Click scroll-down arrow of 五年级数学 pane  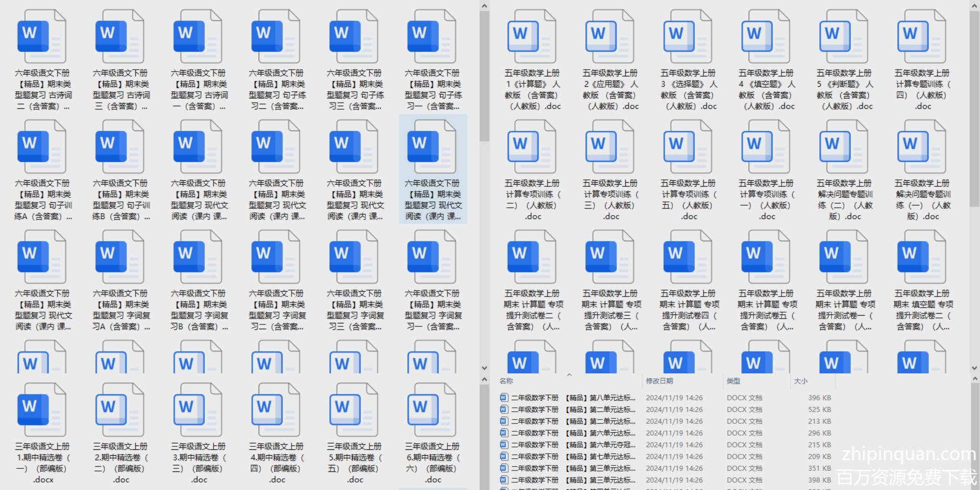[x=975, y=367]
